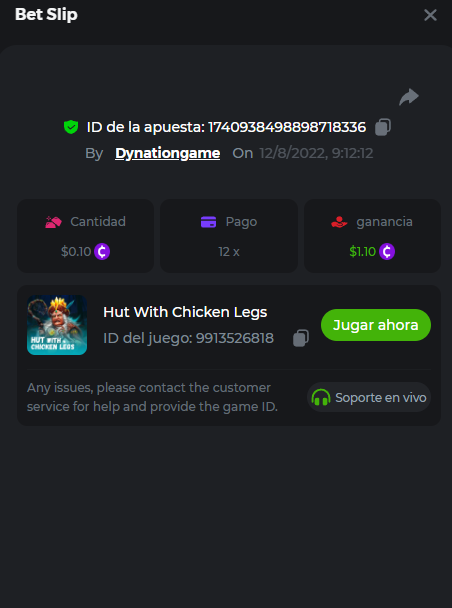Click the share arrow icon
This screenshot has height=608, width=452.
coord(409,97)
